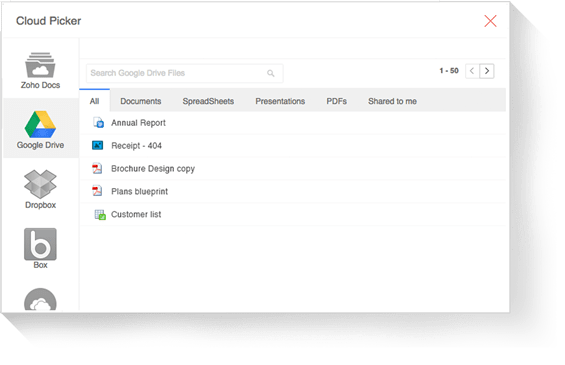The image size is (565, 365).
Task: Click the Brochure Design copy PDF icon
Action: 97,168
